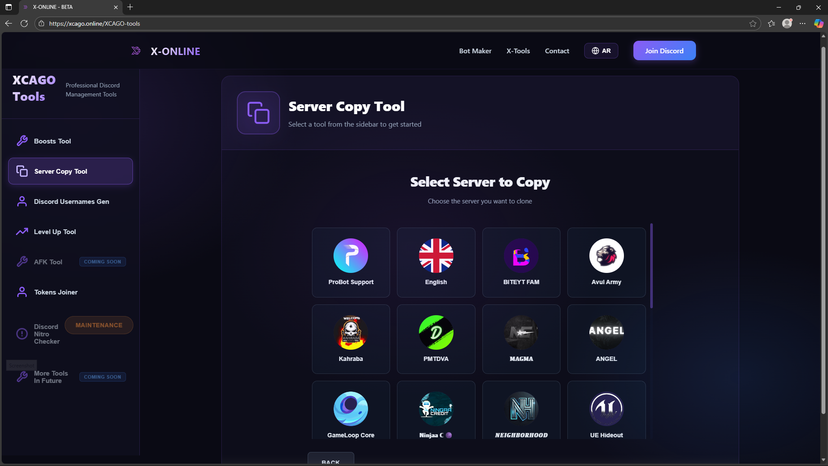The image size is (828, 466).
Task: Click the server list scrollbar
Action: point(652,266)
